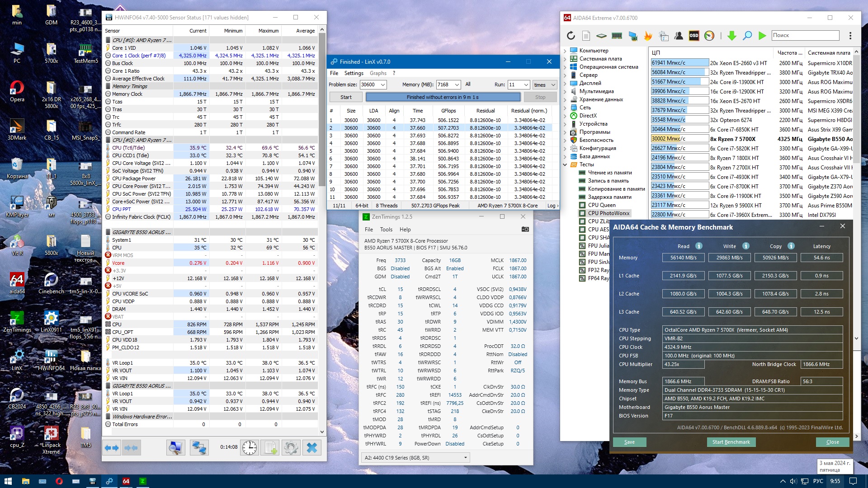Screen dimensions: 868x488
Task: Collapse the Тесты tree node
Action: pyautogui.click(x=565, y=164)
